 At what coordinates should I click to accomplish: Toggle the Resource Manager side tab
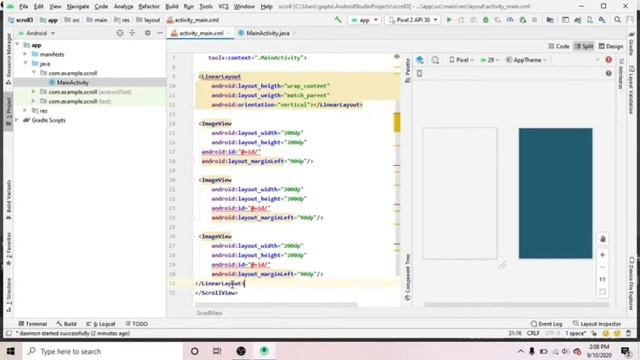point(8,59)
